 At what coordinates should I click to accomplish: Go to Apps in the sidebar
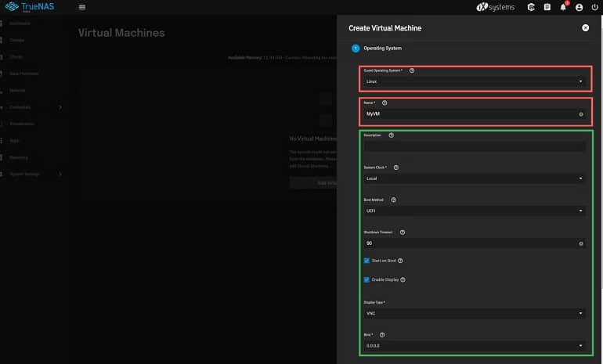coord(15,141)
